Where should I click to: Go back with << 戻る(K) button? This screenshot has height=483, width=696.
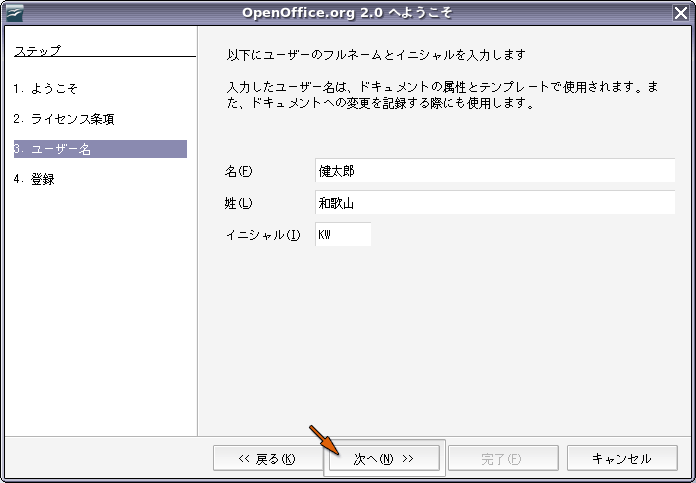coord(268,458)
